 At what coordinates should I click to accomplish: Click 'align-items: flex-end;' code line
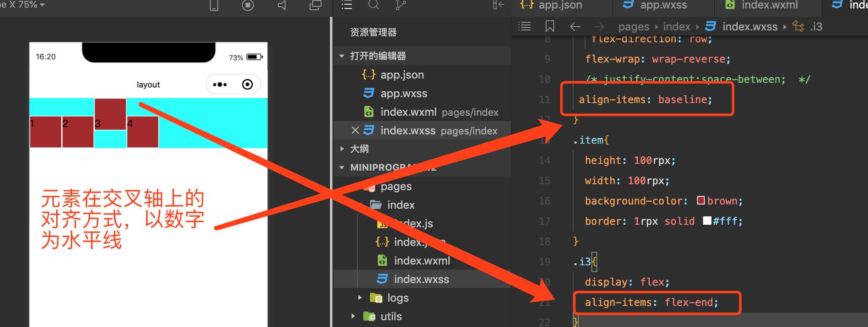click(x=651, y=302)
